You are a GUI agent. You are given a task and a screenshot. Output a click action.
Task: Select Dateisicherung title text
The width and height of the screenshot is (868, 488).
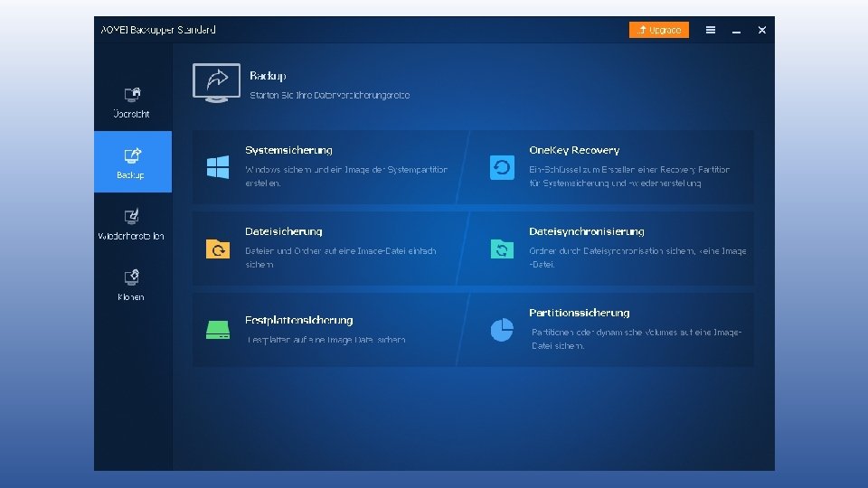coord(283,231)
